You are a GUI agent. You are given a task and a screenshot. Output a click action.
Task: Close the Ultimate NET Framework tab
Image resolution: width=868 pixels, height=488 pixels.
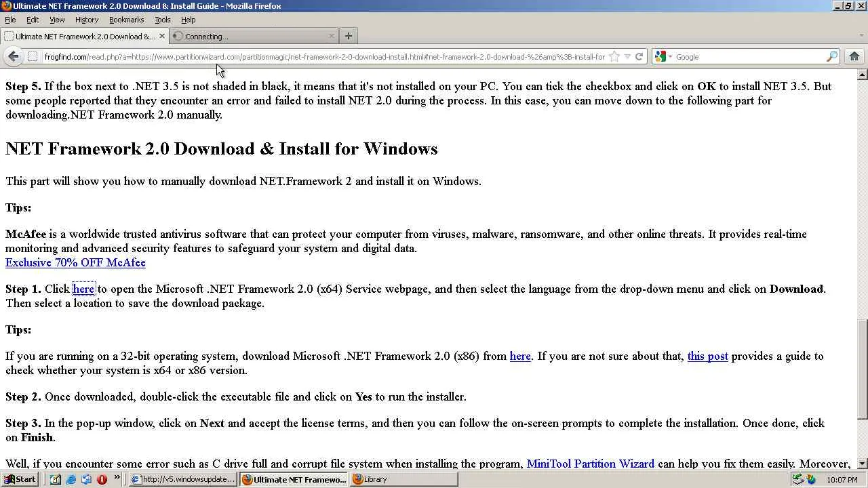click(162, 36)
